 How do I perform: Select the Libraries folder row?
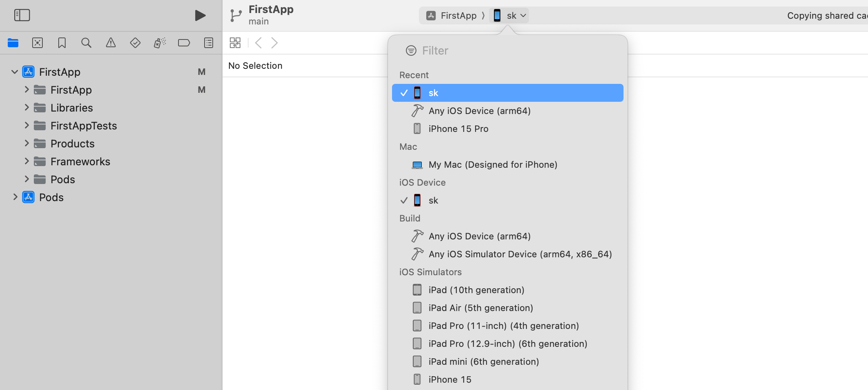coord(111,108)
